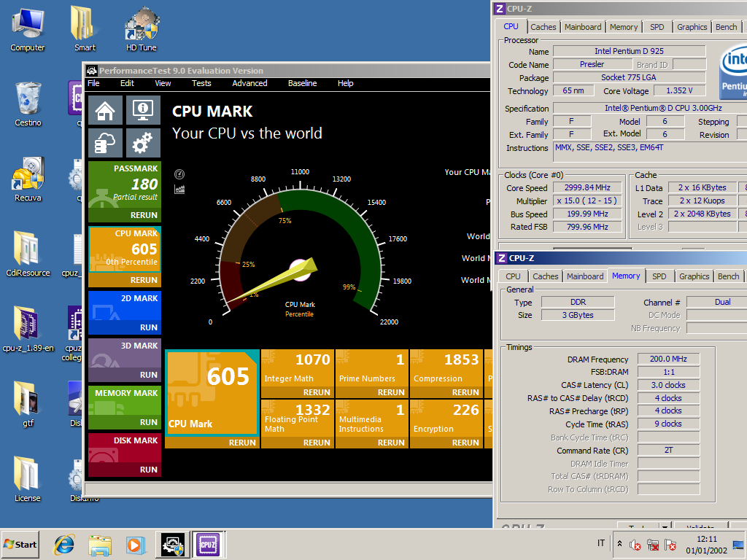
Task: Open the system information monitor icon
Action: click(x=143, y=110)
